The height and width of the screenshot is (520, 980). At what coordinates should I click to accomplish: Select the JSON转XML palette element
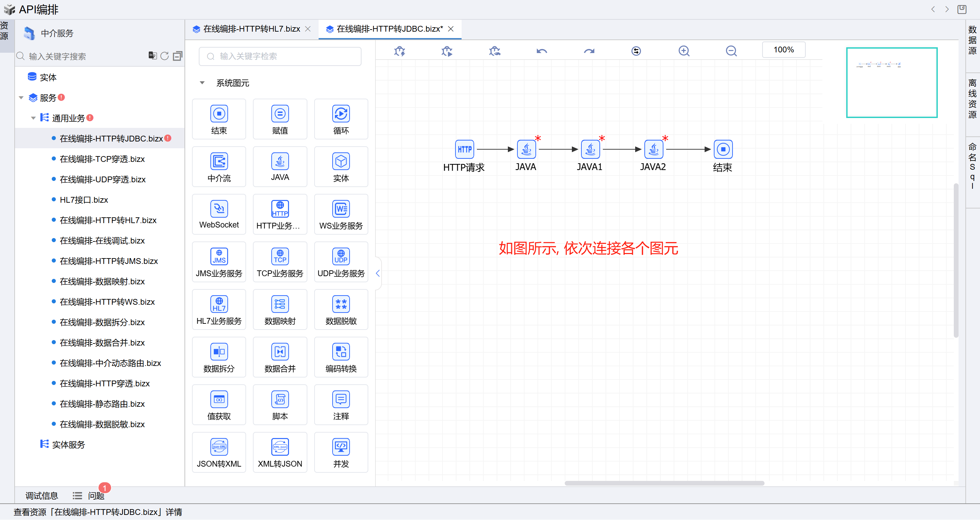coord(219,452)
